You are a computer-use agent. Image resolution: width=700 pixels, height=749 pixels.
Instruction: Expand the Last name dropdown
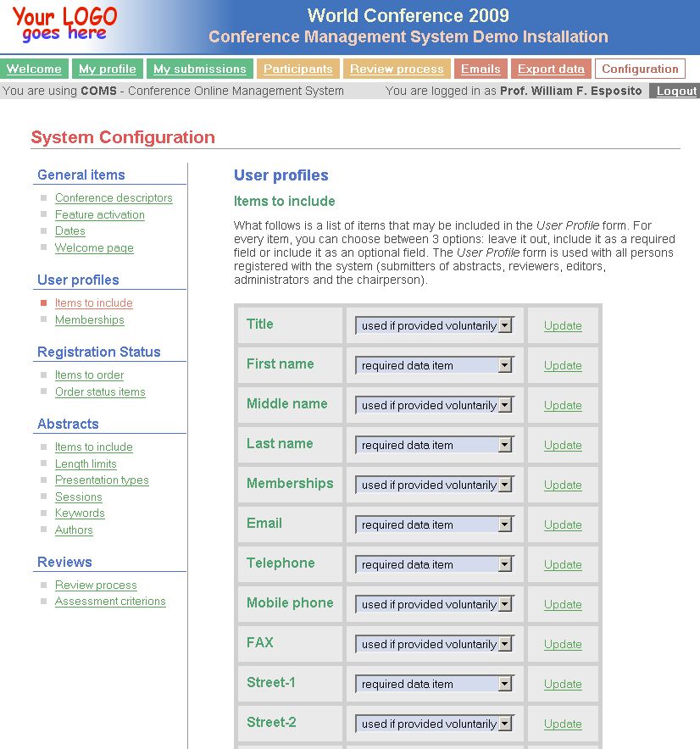(435, 445)
